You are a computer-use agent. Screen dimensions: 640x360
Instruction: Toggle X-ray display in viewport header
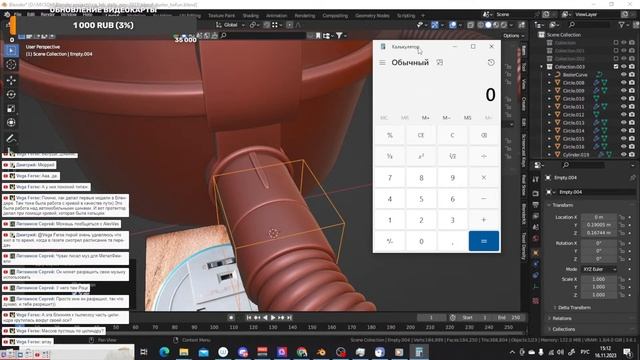pyautogui.click(x=471, y=25)
